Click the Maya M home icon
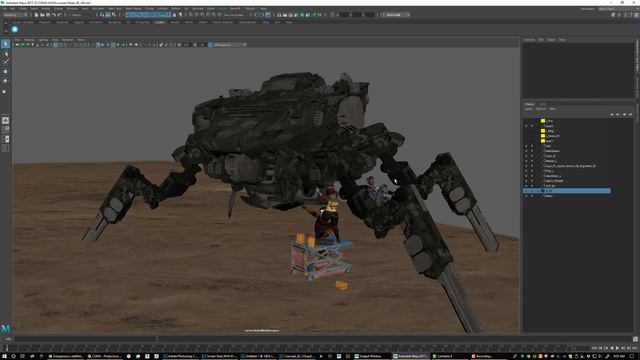Image resolution: width=640 pixels, height=360 pixels. click(x=5, y=328)
